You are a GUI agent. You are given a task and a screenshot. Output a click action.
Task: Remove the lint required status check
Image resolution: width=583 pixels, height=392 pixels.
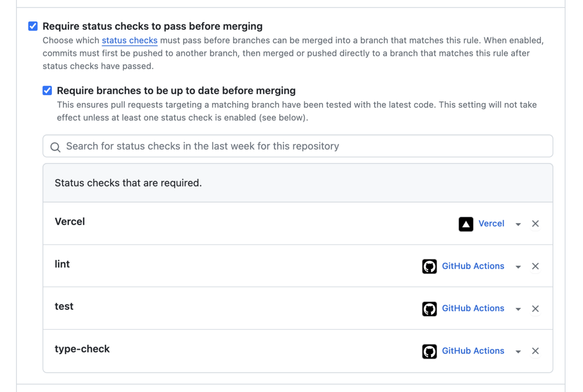click(x=535, y=266)
